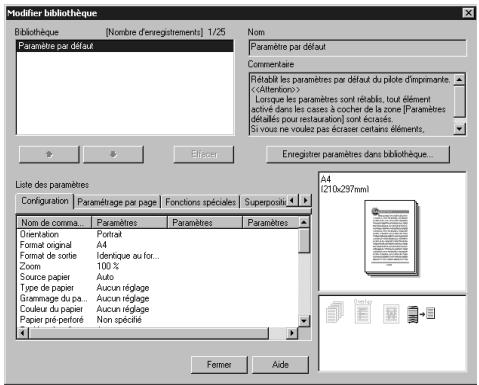The image size is (479, 385).
Task: Click the Commentaire box scroll thumb
Action: coord(459,101)
